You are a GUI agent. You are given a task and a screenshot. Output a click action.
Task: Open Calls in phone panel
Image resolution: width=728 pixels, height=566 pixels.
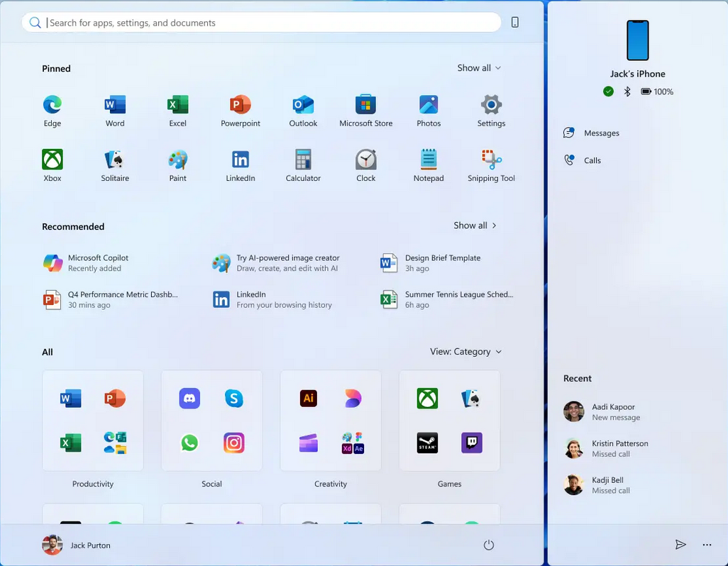[x=583, y=160]
